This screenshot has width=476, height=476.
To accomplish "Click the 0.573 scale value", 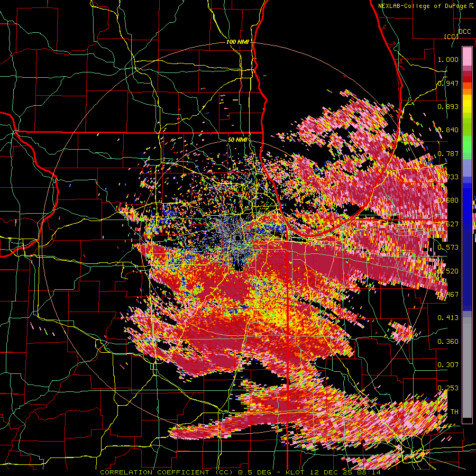I will 448,248.
